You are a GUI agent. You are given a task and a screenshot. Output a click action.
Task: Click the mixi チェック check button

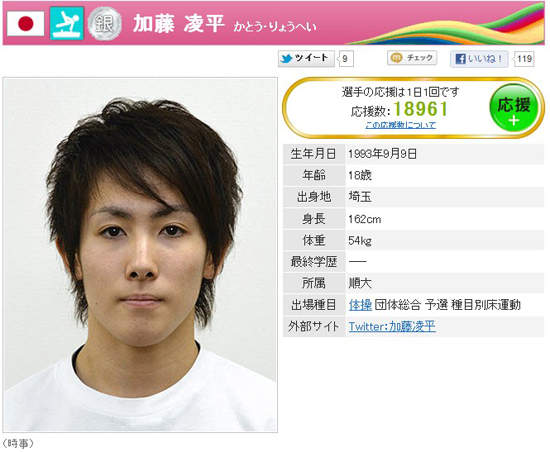412,58
